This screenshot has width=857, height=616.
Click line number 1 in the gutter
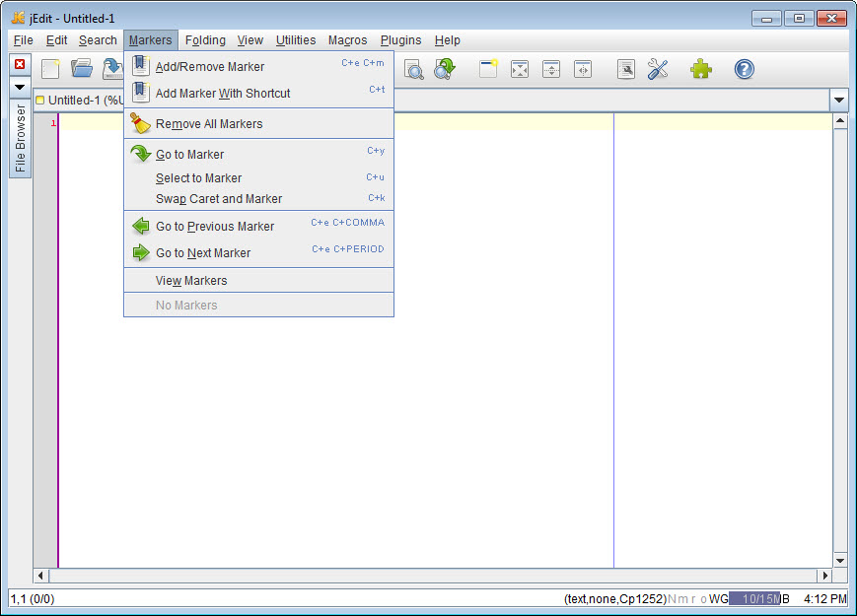[x=53, y=123]
